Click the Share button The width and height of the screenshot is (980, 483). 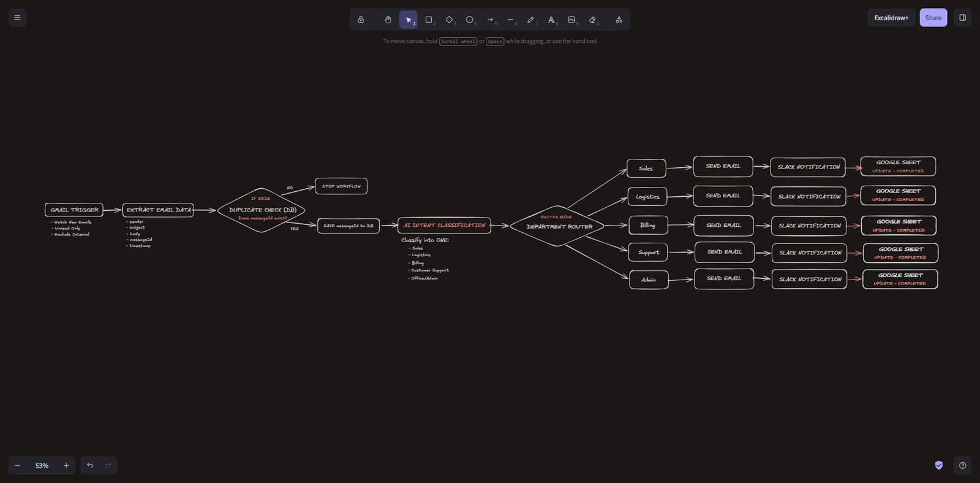pos(933,18)
